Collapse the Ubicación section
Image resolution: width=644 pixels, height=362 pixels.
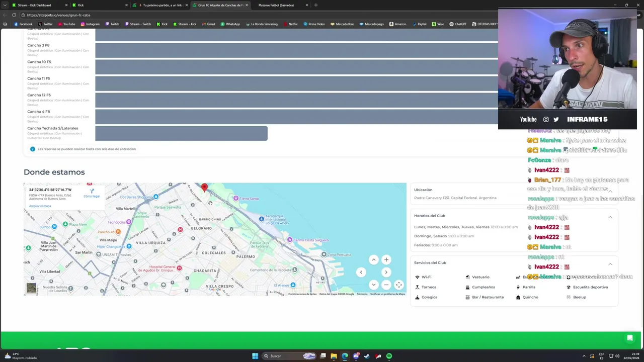coord(610,191)
